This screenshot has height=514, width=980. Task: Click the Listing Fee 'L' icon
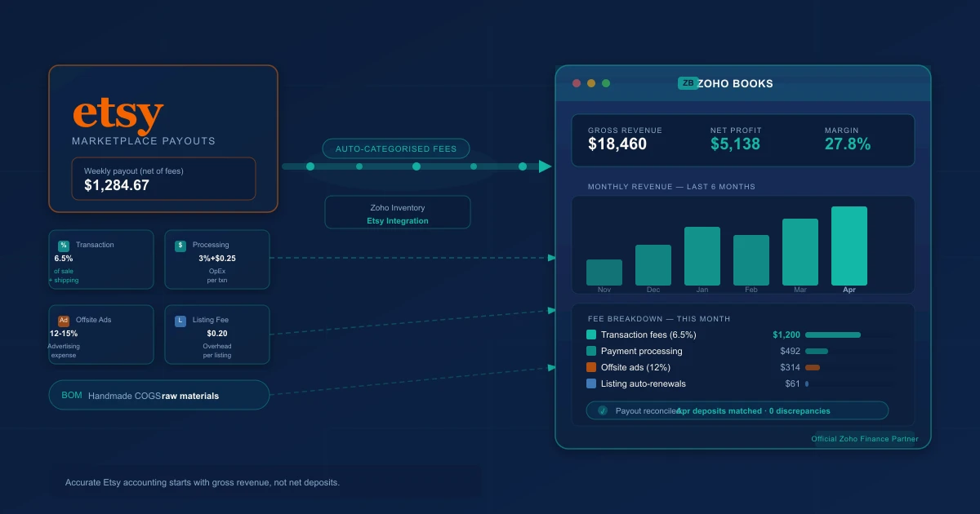[180, 321]
